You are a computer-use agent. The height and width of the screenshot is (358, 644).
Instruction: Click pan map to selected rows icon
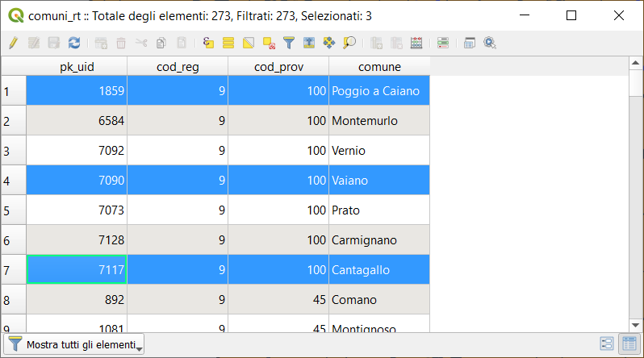329,43
